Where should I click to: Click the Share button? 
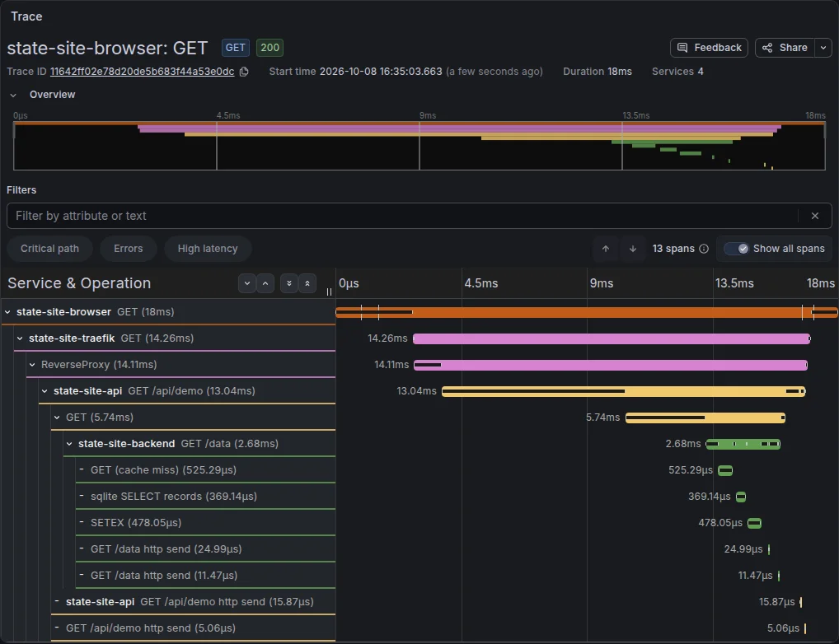(x=785, y=48)
